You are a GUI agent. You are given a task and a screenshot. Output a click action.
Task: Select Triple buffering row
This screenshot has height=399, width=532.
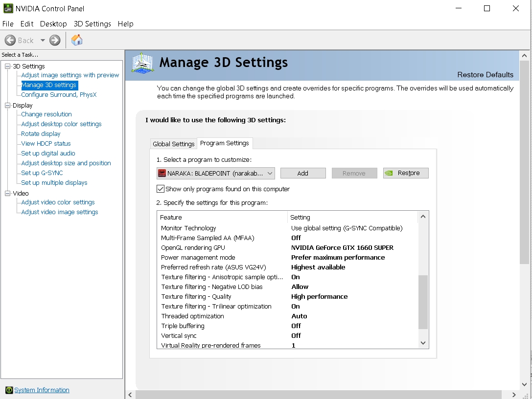288,326
